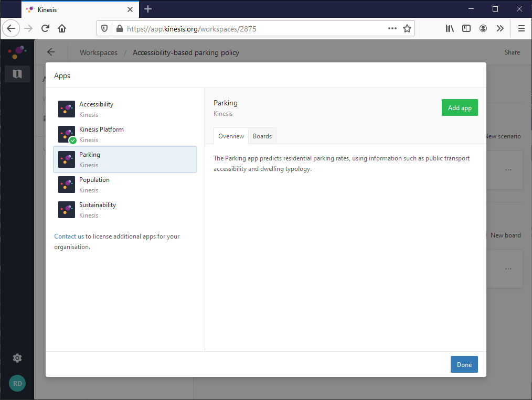The width and height of the screenshot is (532, 400).
Task: Open the Firefox hamburger menu
Action: [522, 28]
